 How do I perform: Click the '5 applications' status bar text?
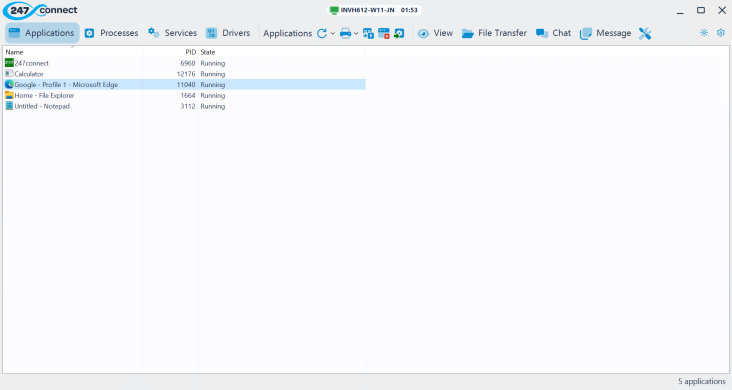click(x=702, y=382)
